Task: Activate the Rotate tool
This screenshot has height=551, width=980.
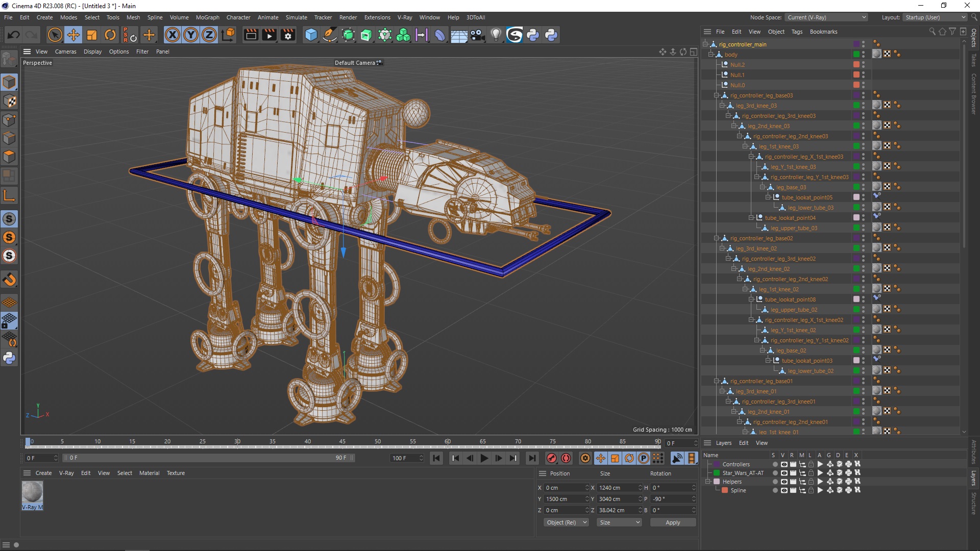Action: (110, 35)
